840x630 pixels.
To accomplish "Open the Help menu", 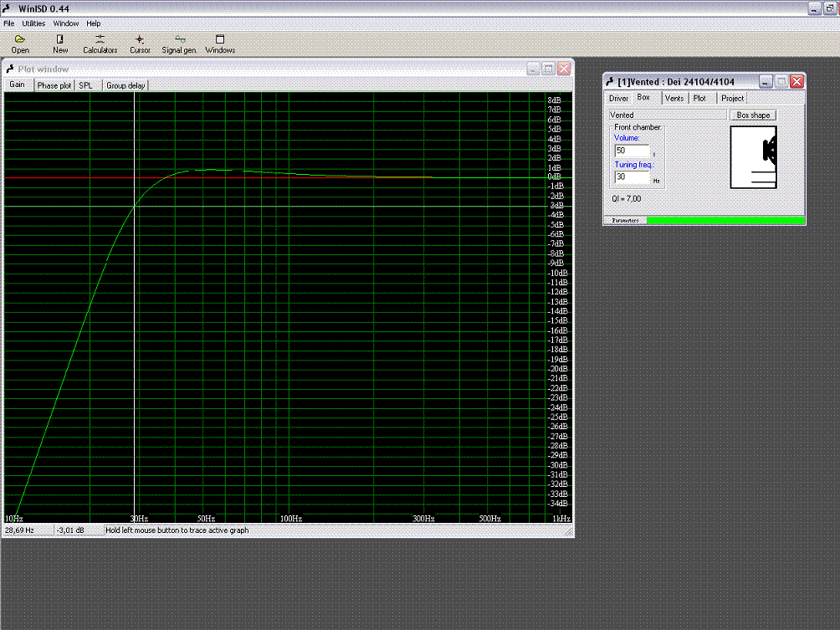I will coord(94,23).
